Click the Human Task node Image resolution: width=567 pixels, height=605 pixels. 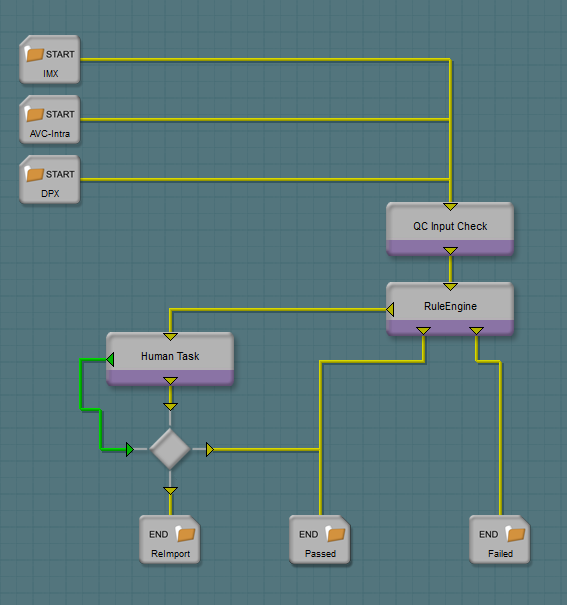tap(170, 359)
